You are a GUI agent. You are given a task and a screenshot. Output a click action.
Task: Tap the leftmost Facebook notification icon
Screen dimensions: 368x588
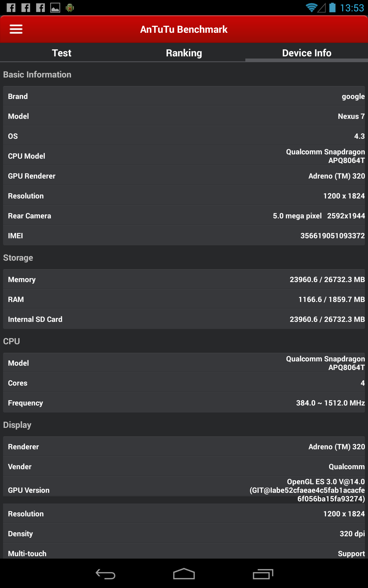tap(11, 8)
